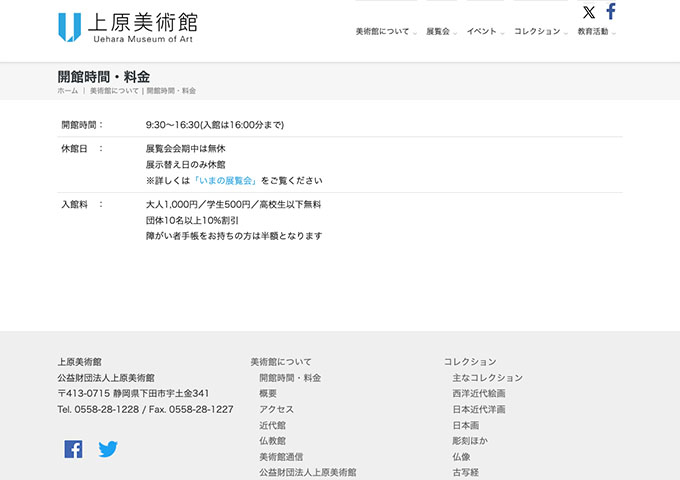Image resolution: width=680 pixels, height=480 pixels.
Task: Open the Facebook icon in header
Action: (x=611, y=12)
